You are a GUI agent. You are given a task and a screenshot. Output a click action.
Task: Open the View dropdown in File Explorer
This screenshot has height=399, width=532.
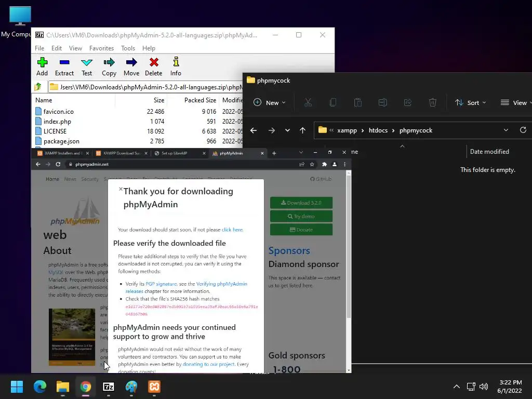click(516, 102)
